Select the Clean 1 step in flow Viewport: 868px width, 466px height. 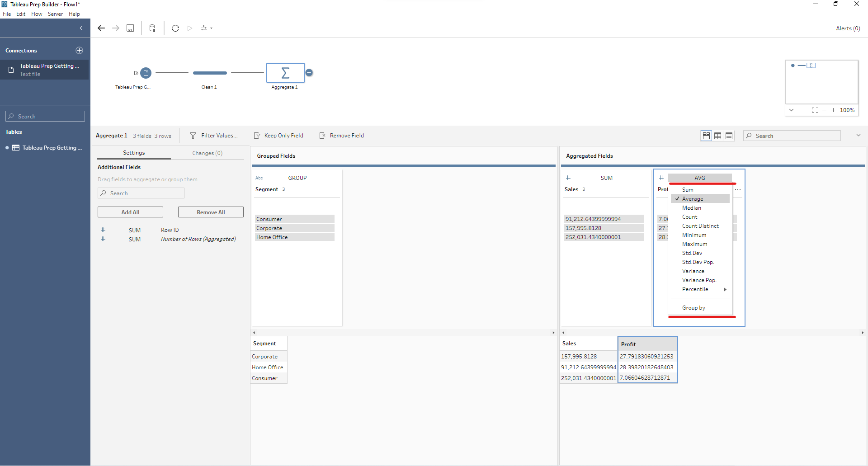210,73
